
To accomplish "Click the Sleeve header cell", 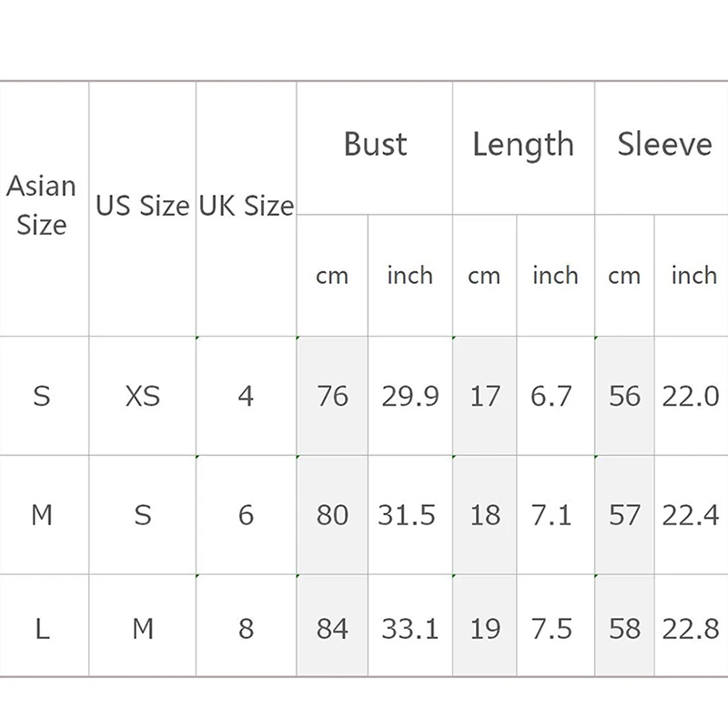I will pyautogui.click(x=662, y=148).
